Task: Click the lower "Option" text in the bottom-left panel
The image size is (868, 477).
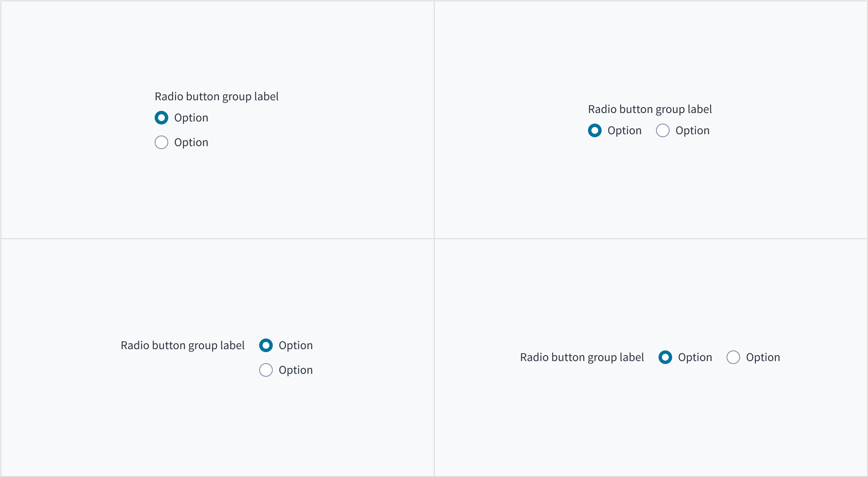Action: pos(296,370)
